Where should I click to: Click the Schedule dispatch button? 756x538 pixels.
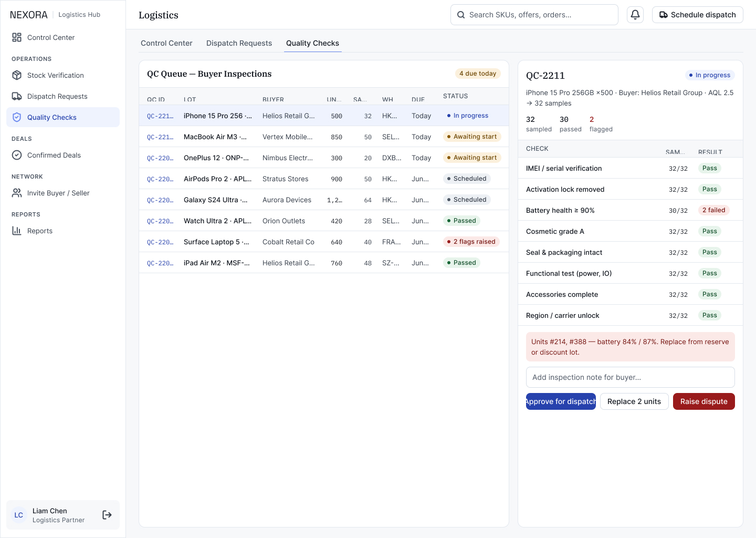pos(698,15)
